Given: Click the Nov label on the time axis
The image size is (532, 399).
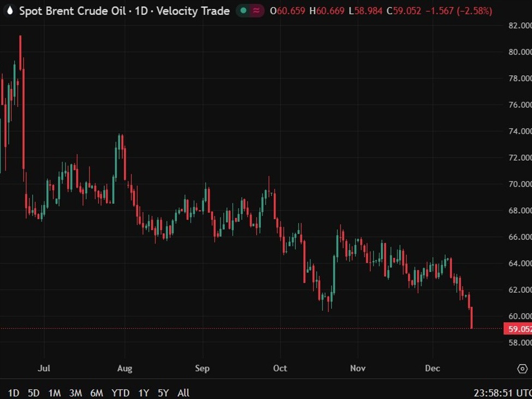Looking at the screenshot, I should coord(358,368).
